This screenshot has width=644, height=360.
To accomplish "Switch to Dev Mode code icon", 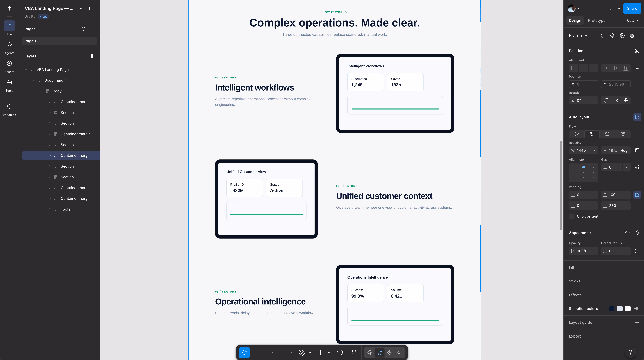I will 400,352.
